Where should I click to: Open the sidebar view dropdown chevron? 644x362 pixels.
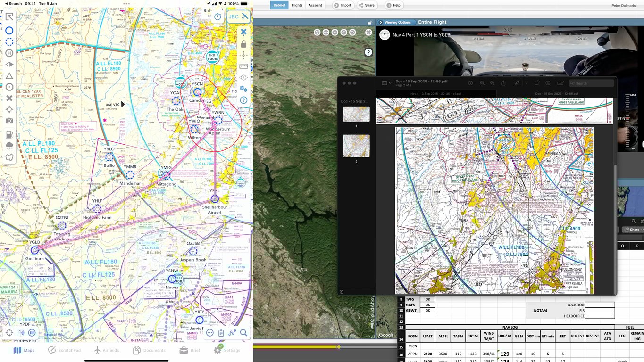click(390, 83)
